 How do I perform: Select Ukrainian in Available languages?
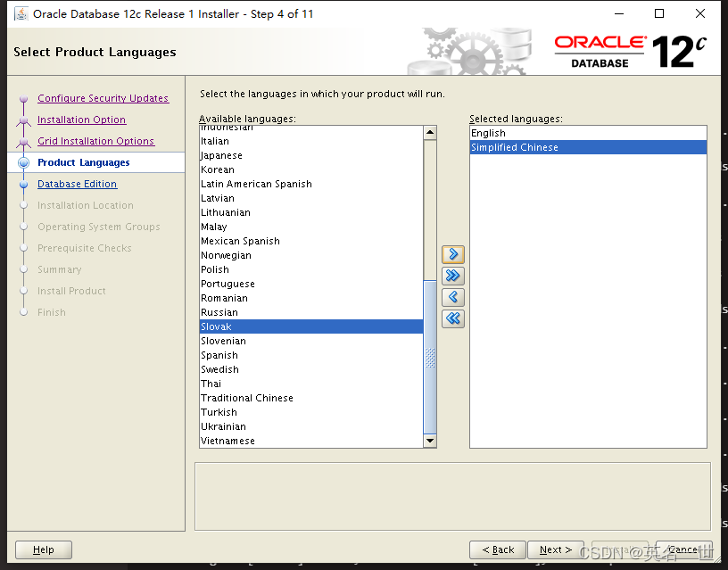pyautogui.click(x=311, y=426)
